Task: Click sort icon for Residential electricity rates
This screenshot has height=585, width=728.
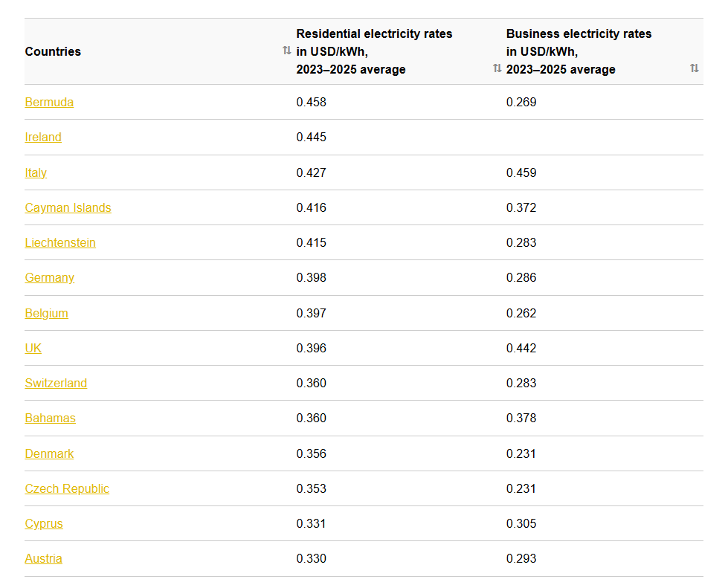Action: (497, 68)
